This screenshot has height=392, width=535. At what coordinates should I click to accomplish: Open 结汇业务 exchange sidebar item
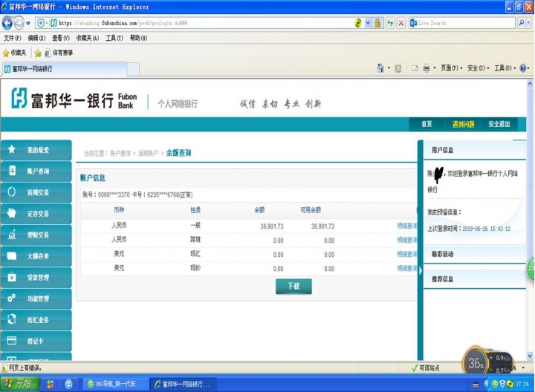pos(36,320)
